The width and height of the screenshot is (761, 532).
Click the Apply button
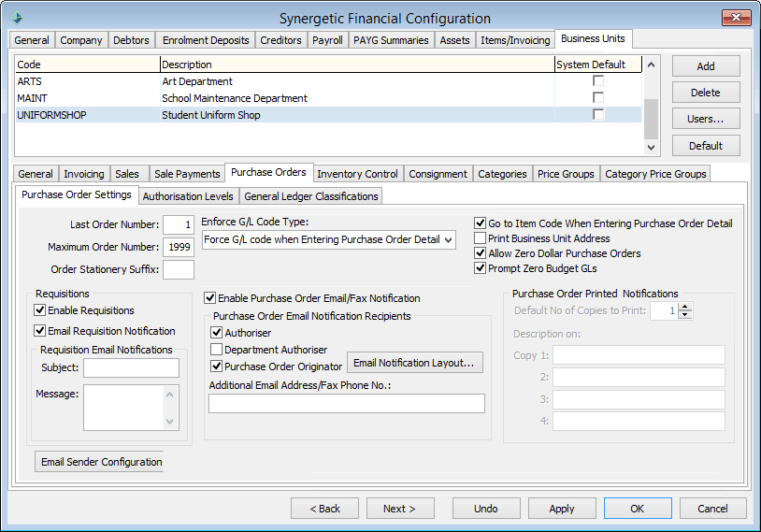(562, 509)
